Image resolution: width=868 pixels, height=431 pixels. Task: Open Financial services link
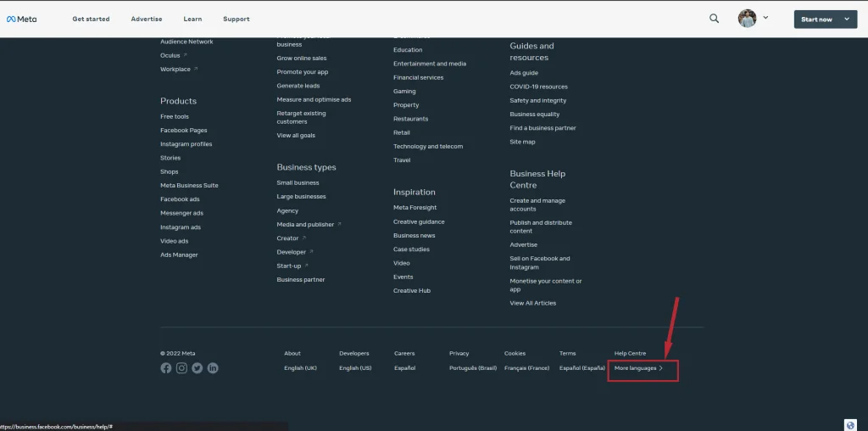(x=419, y=77)
